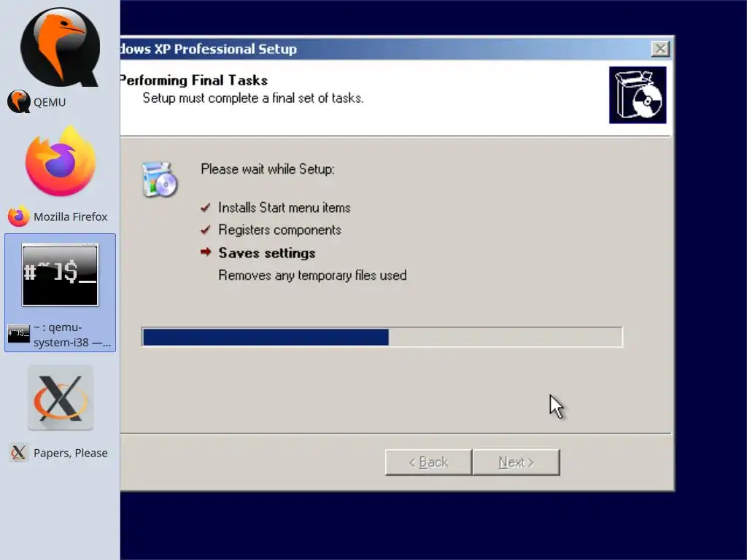Click the Mozilla Firefox task label

point(71,217)
